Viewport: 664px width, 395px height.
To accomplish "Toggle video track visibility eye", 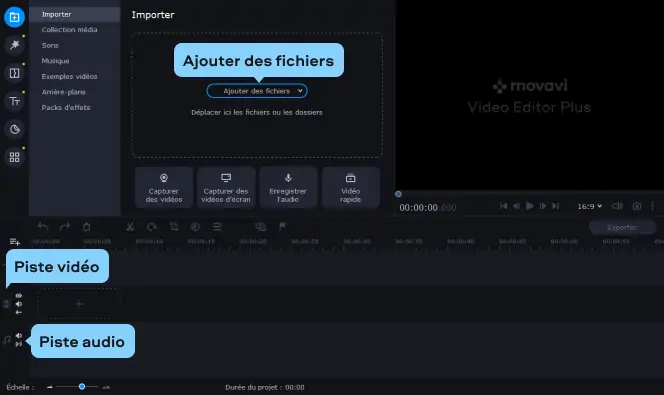I will 19,296.
